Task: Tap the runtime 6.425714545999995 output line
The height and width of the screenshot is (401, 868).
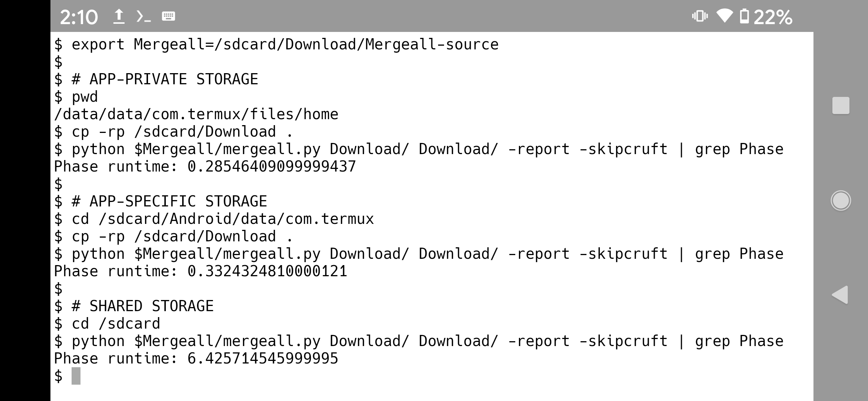Action: [196, 359]
